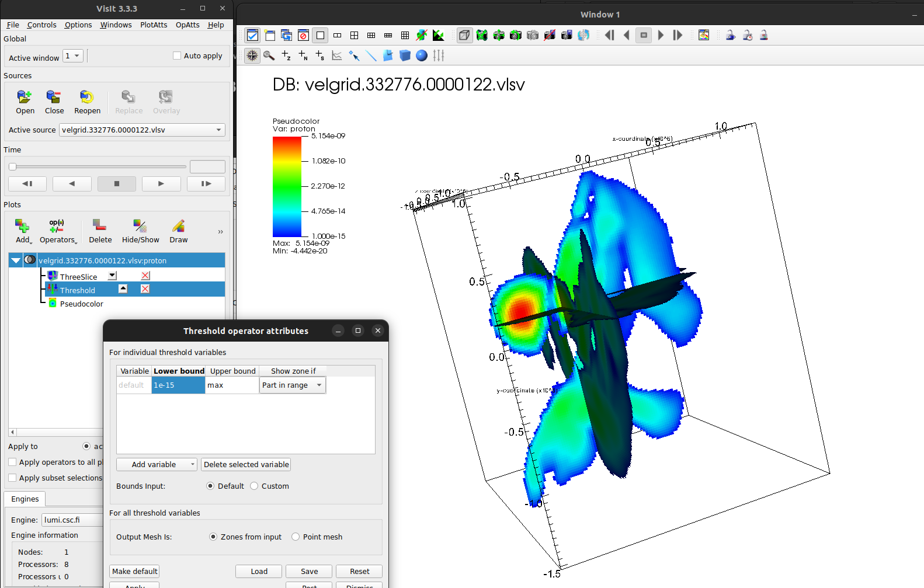Click the time slider handle
Screen dimensions: 924x588
(x=12, y=166)
